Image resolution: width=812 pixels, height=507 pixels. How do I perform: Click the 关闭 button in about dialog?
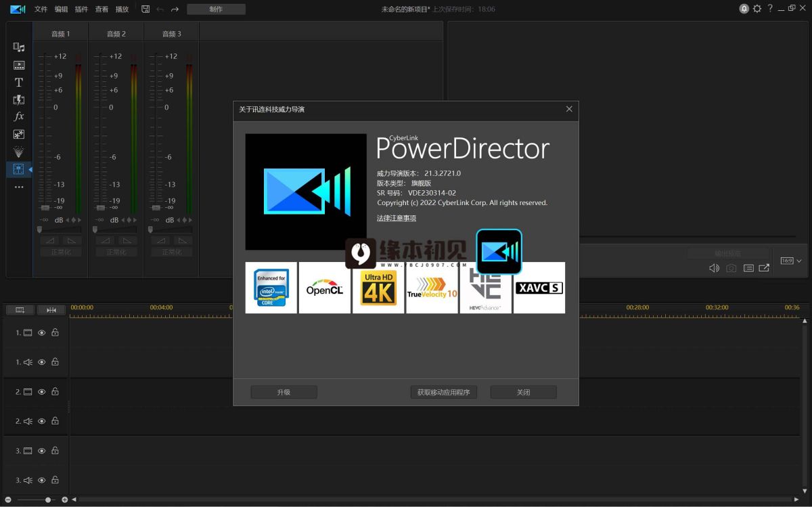(524, 392)
